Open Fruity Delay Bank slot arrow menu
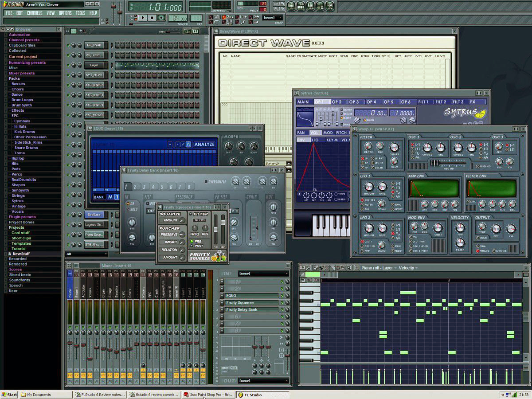This screenshot has width=532, height=399. point(222,309)
